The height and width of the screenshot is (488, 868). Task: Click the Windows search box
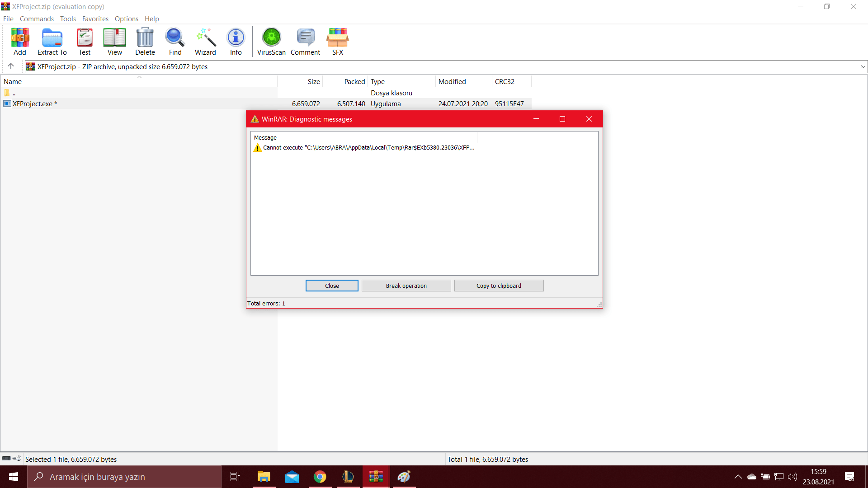(x=124, y=477)
